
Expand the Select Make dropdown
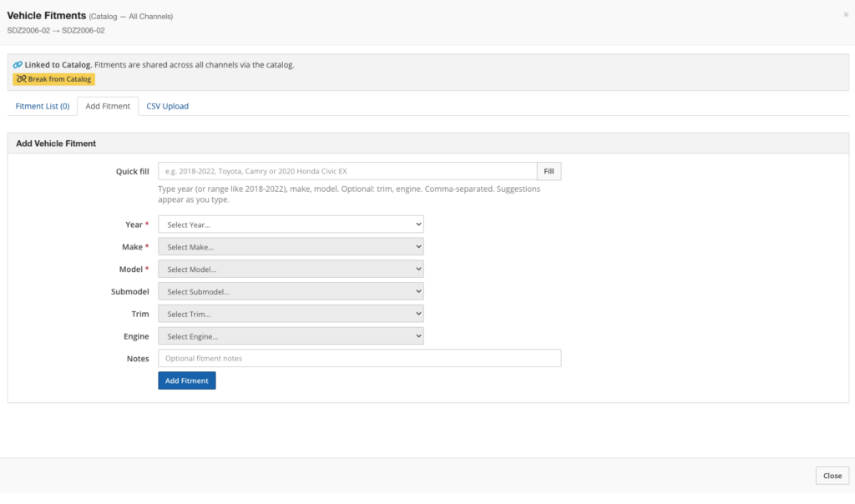(x=291, y=247)
